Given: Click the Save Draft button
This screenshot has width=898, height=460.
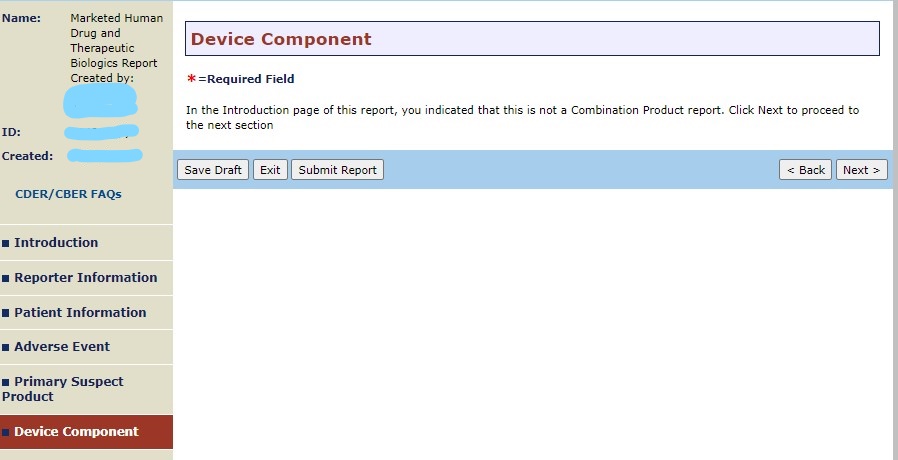Looking at the screenshot, I should pyautogui.click(x=213, y=170).
